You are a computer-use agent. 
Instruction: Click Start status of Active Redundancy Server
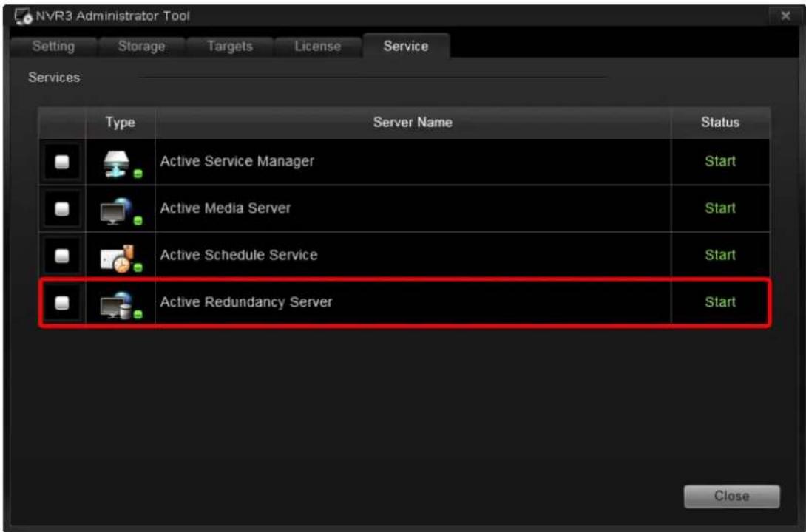pos(720,302)
